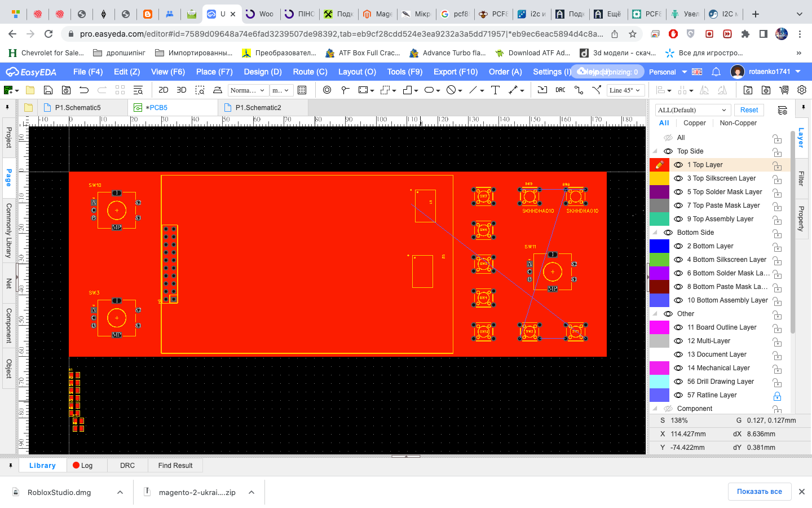
Task: Open the layer manager settings icon
Action: coord(782,110)
